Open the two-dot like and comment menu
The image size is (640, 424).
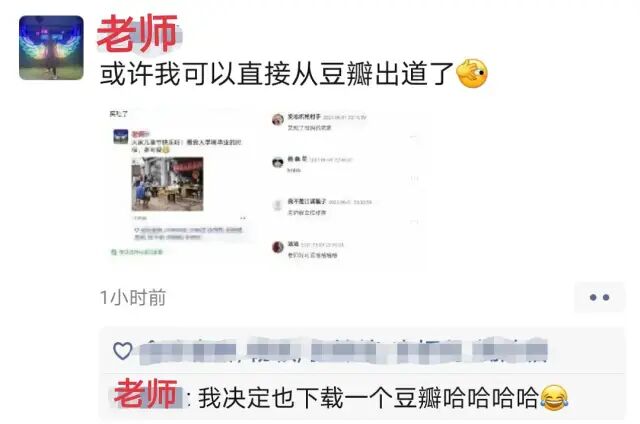click(599, 297)
